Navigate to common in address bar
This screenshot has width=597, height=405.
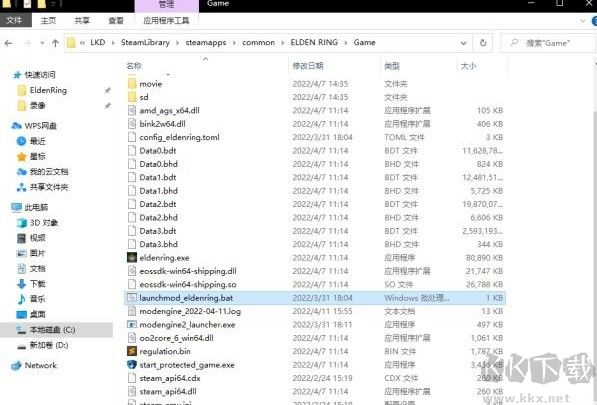pos(258,43)
